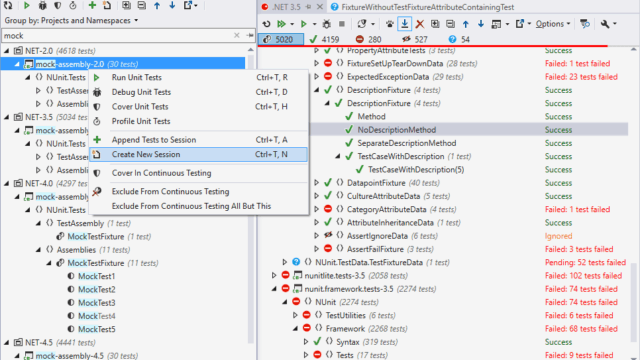The image size is (640, 360).
Task: Expand the ExpectedExceptionData node
Action: click(316, 77)
